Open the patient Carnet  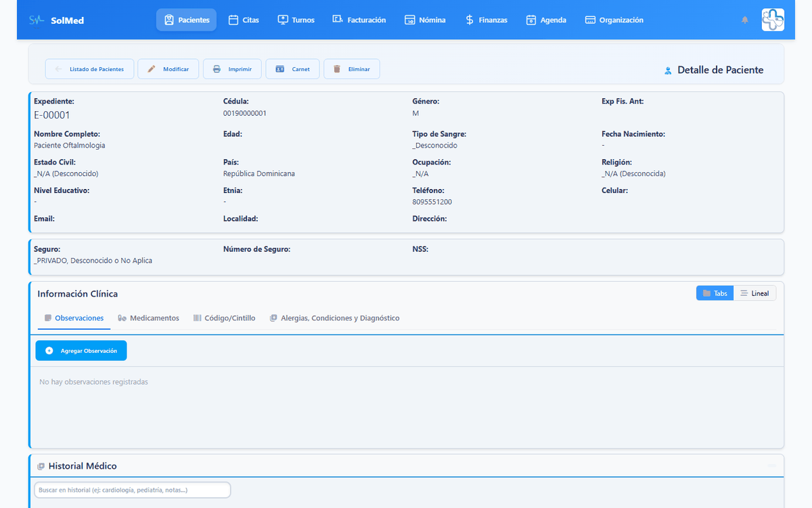pyautogui.click(x=292, y=69)
